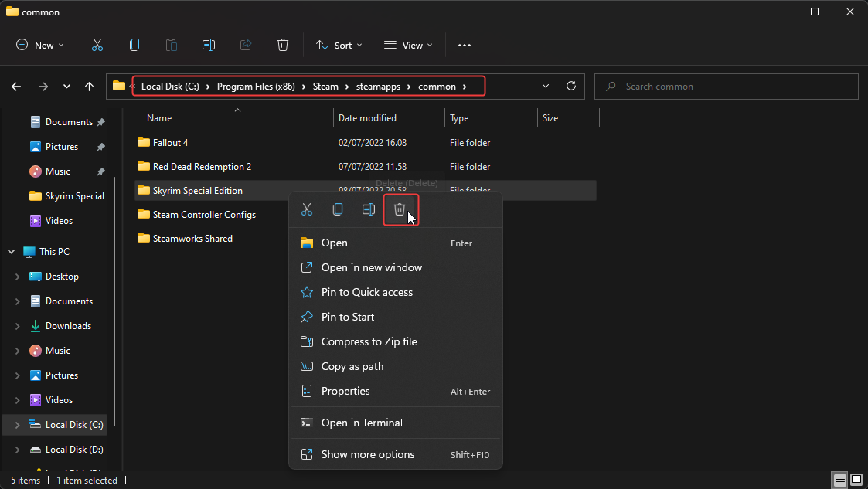Select Properties from the context menu

345,391
